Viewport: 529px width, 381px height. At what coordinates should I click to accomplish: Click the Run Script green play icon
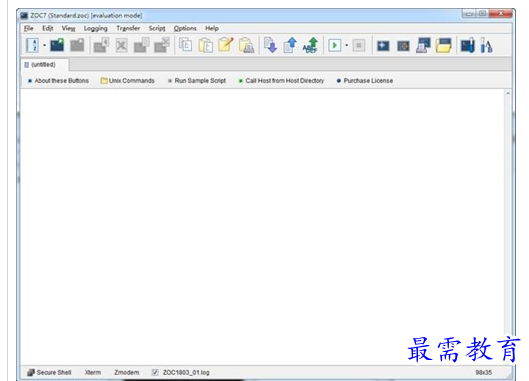pos(335,45)
